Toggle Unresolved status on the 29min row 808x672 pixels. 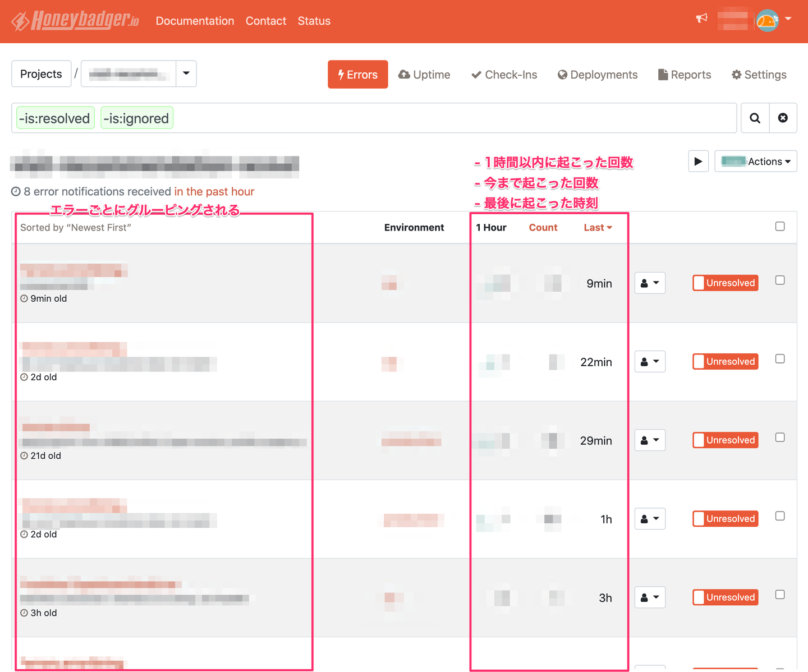click(x=726, y=440)
